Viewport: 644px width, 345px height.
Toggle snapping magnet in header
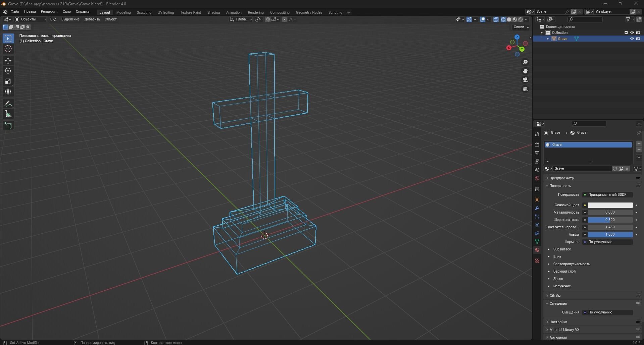coord(268,19)
